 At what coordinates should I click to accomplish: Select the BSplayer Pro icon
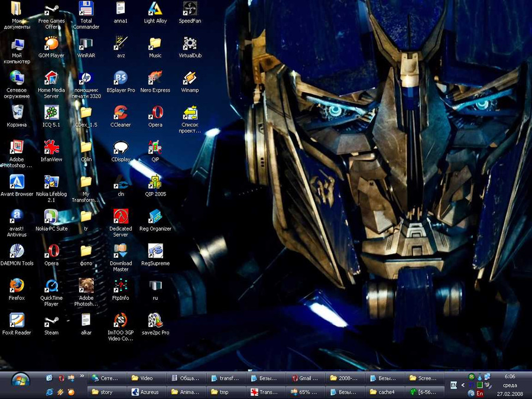(x=121, y=82)
